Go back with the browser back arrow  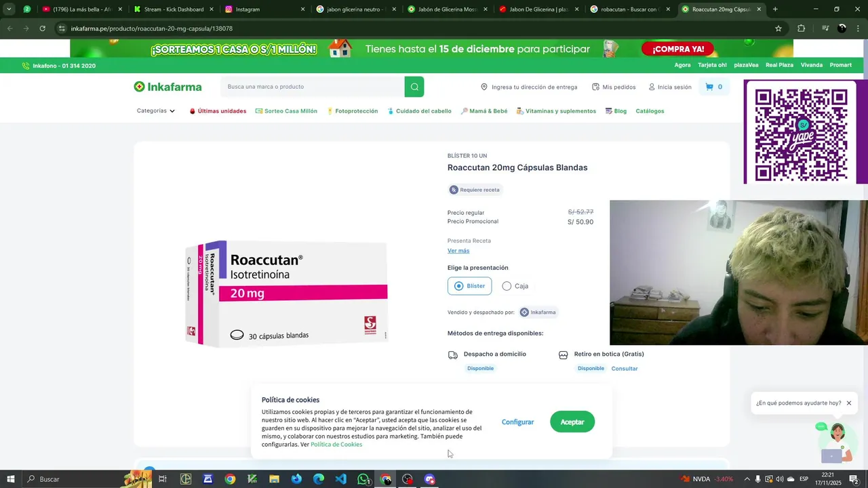[9, 28]
